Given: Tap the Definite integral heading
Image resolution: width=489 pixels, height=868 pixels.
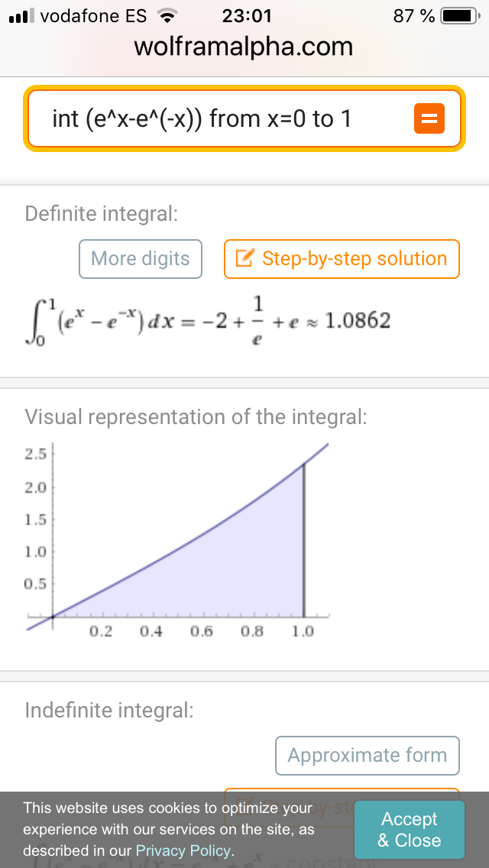Looking at the screenshot, I should [x=102, y=213].
